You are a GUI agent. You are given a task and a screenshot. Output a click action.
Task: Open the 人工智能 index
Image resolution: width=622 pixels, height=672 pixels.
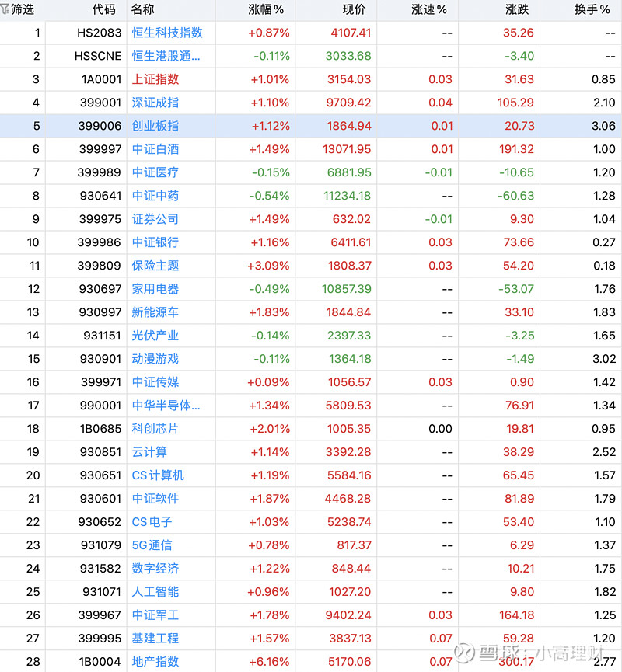155,591
